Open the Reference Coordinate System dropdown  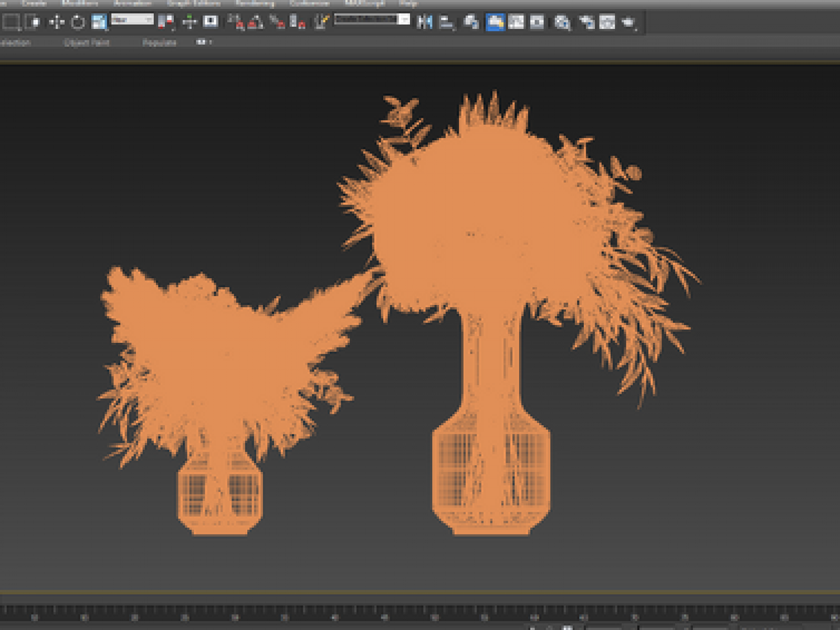132,19
